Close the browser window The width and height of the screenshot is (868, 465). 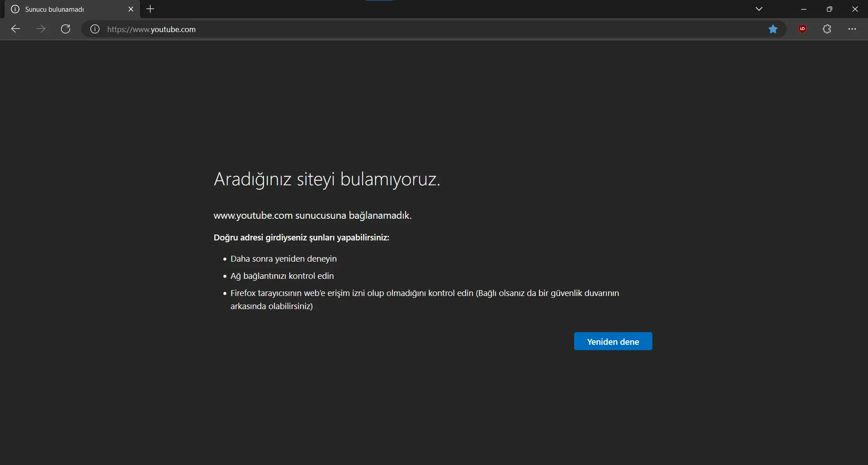point(855,9)
